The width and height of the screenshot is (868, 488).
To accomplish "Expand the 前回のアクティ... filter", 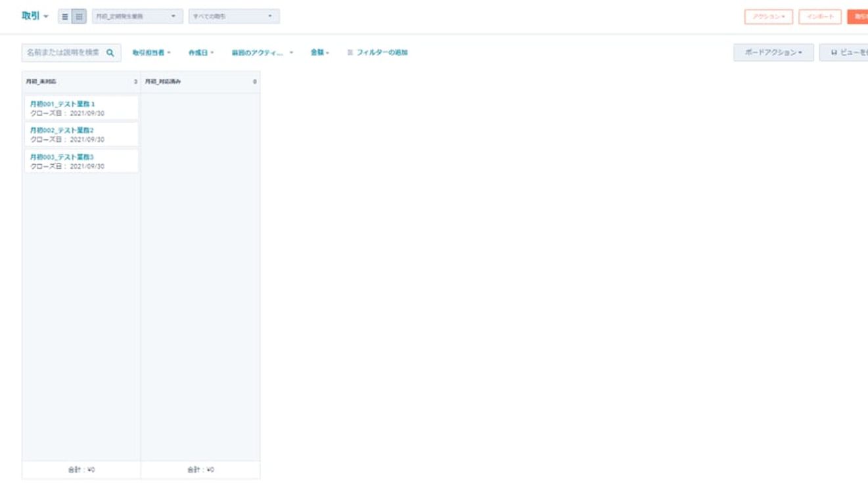I will [x=262, y=53].
